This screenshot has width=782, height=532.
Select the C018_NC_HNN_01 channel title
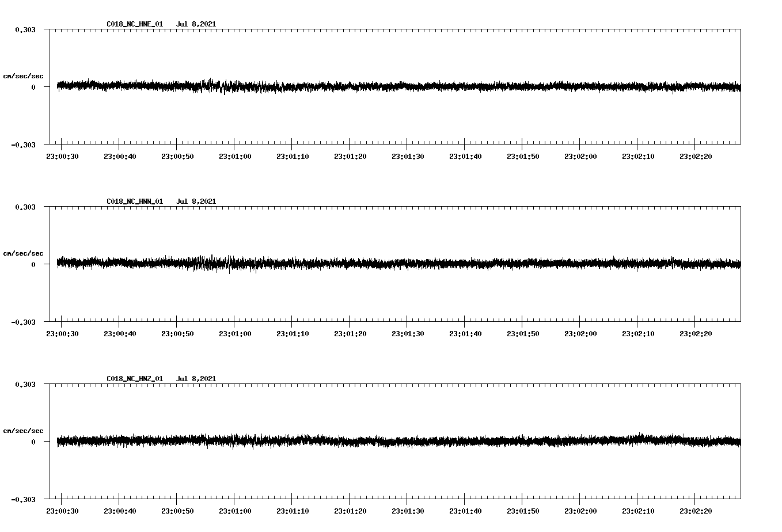point(134,201)
